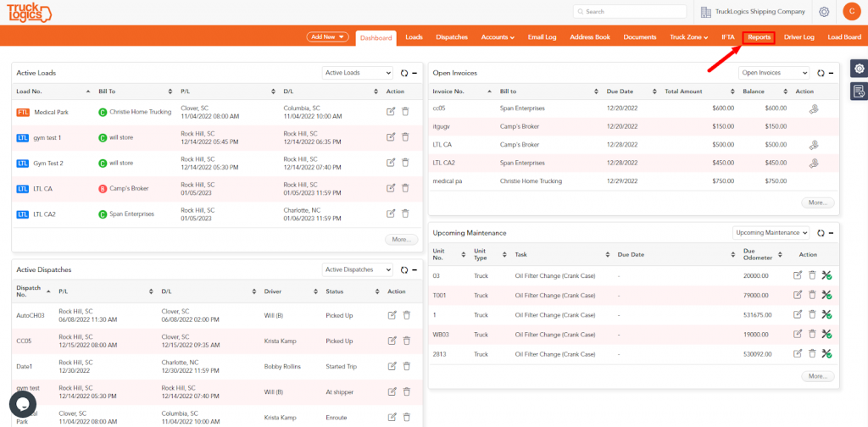868x427 pixels.
Task: Refresh the Active Dispatches widget
Action: pyautogui.click(x=404, y=270)
